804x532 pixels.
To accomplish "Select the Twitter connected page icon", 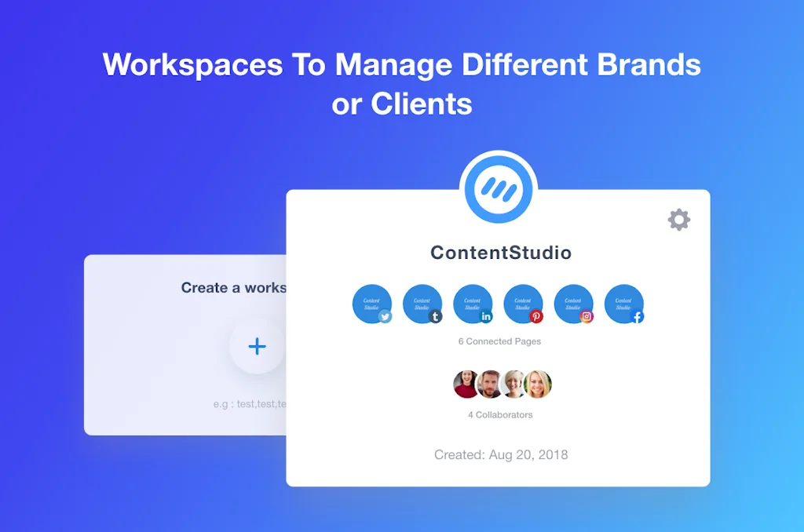I will 372,304.
